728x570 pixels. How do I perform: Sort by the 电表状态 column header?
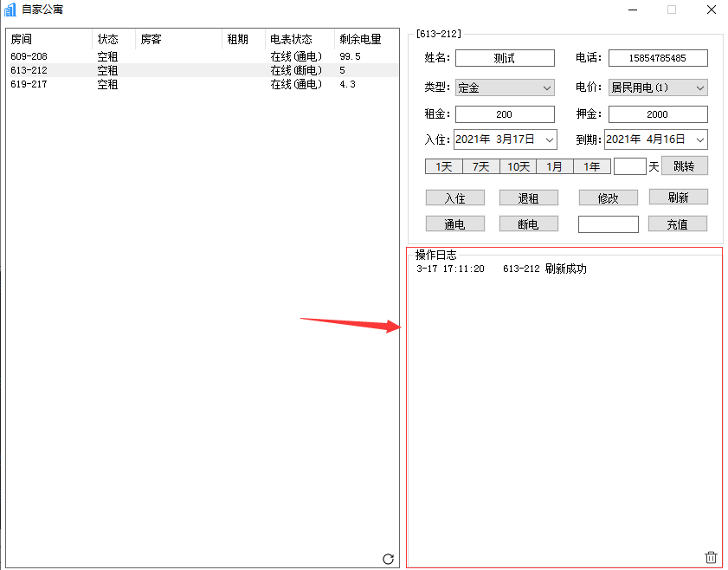tap(300, 39)
